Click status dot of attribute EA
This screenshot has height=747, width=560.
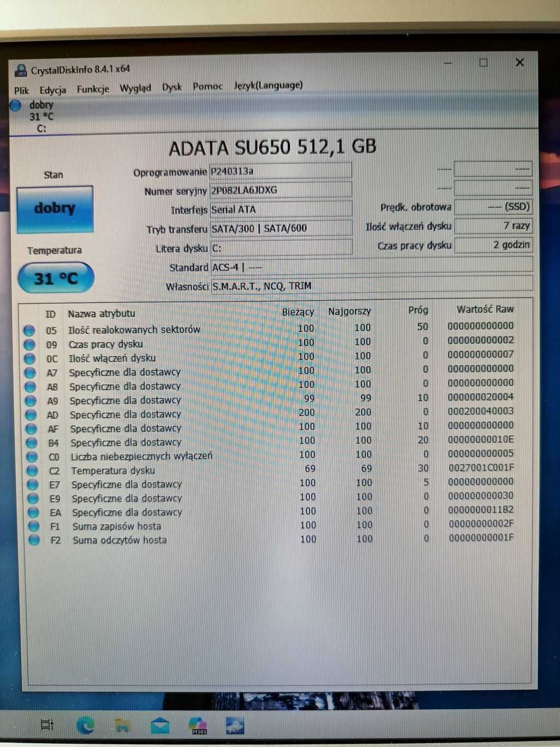(x=34, y=513)
